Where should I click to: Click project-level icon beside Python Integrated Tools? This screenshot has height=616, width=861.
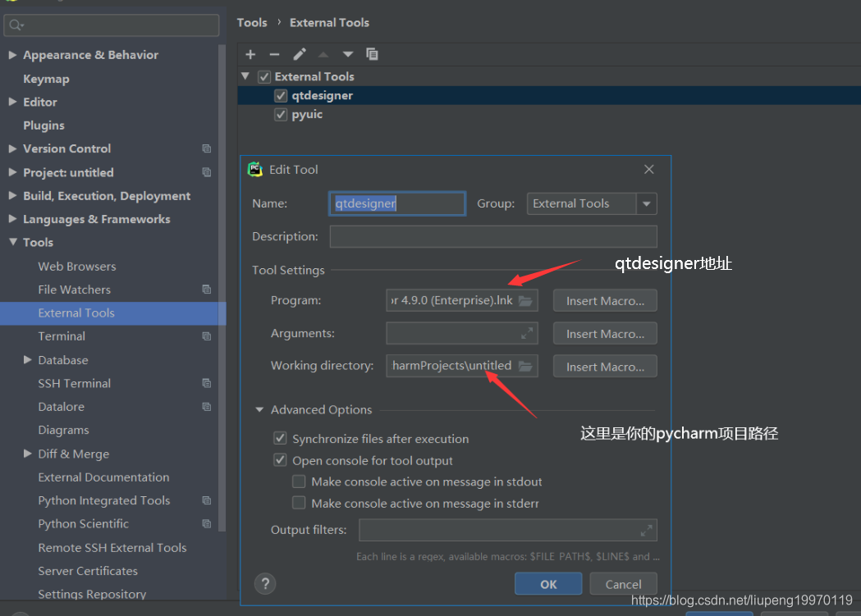[x=207, y=500]
